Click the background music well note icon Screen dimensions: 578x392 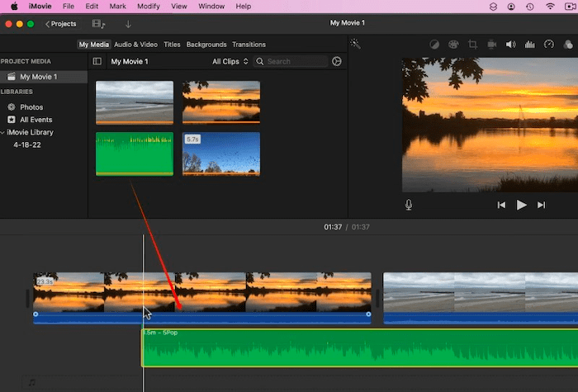(x=32, y=382)
